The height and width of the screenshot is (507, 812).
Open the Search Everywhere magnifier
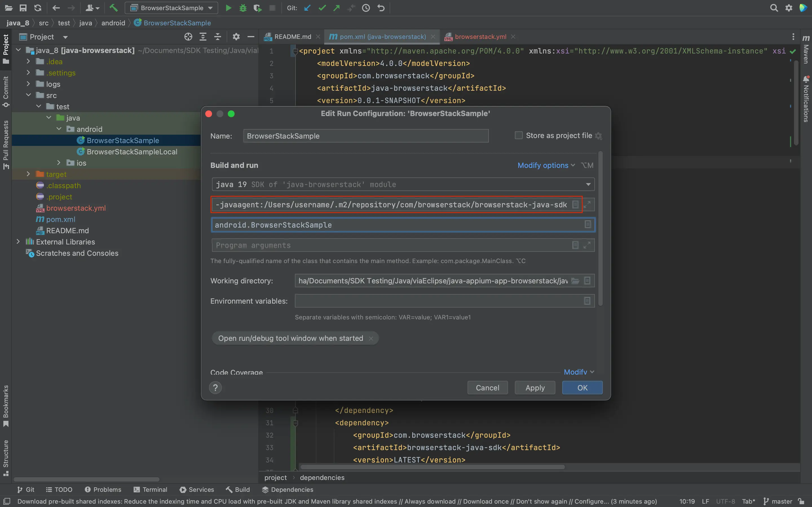[774, 8]
